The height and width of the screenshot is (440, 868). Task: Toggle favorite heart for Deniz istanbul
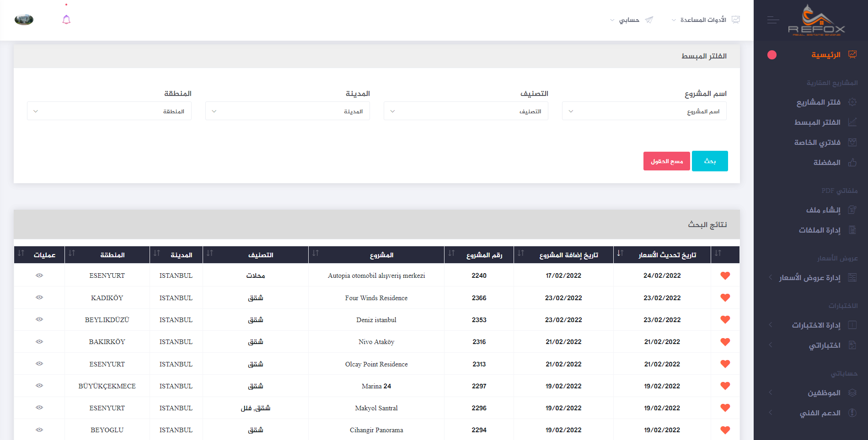click(x=725, y=320)
